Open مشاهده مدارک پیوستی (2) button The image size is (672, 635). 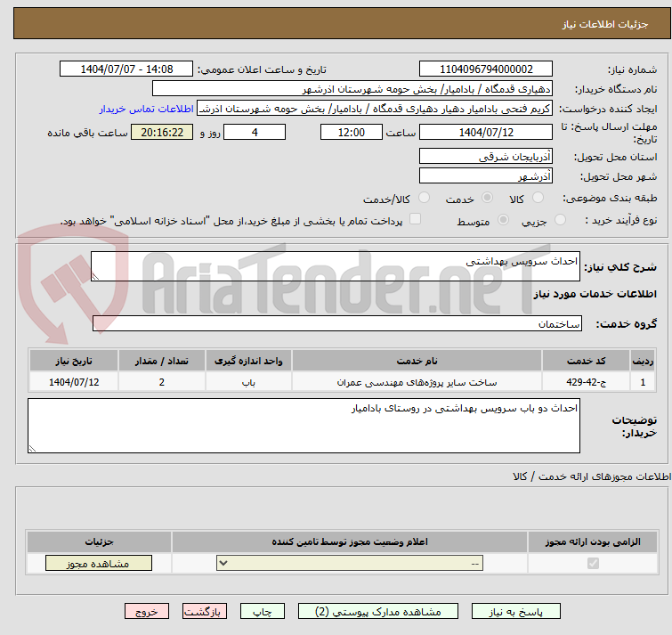378,612
